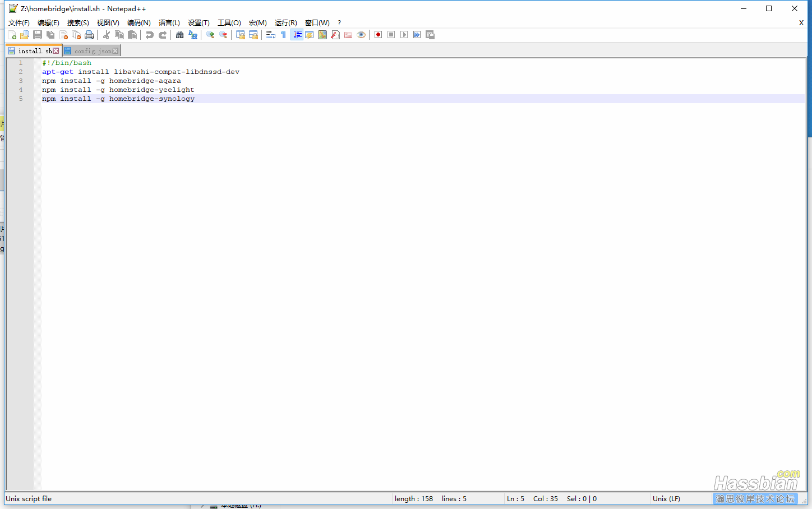Zoom out with magnifier minus icon
This screenshot has height=509, width=812.
[223, 35]
